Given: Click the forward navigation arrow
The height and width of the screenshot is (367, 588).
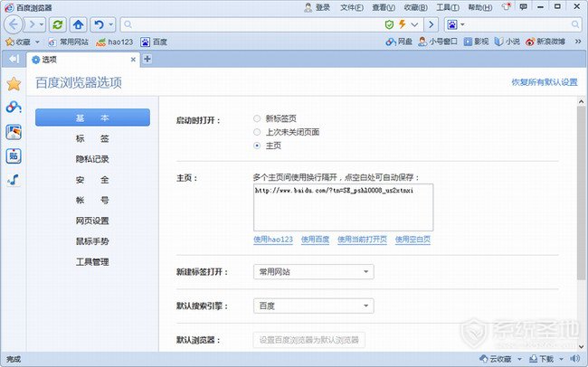Looking at the screenshot, I should pos(32,24).
